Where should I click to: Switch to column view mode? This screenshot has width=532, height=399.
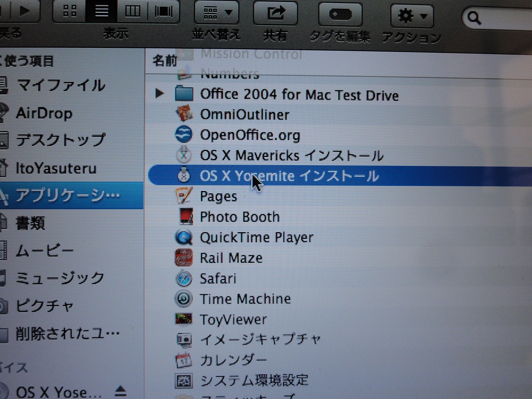coord(132,11)
